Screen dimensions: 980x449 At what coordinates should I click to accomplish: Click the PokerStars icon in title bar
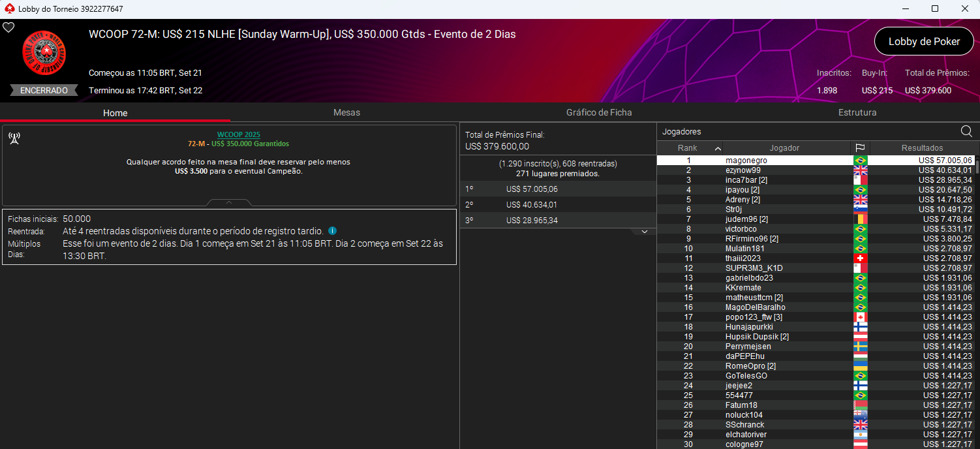pyautogui.click(x=8, y=8)
